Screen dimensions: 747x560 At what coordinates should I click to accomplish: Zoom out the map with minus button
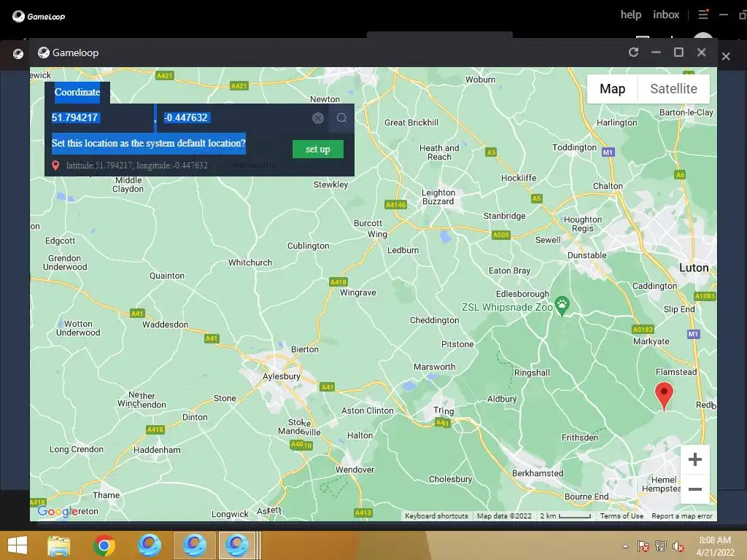click(x=695, y=489)
